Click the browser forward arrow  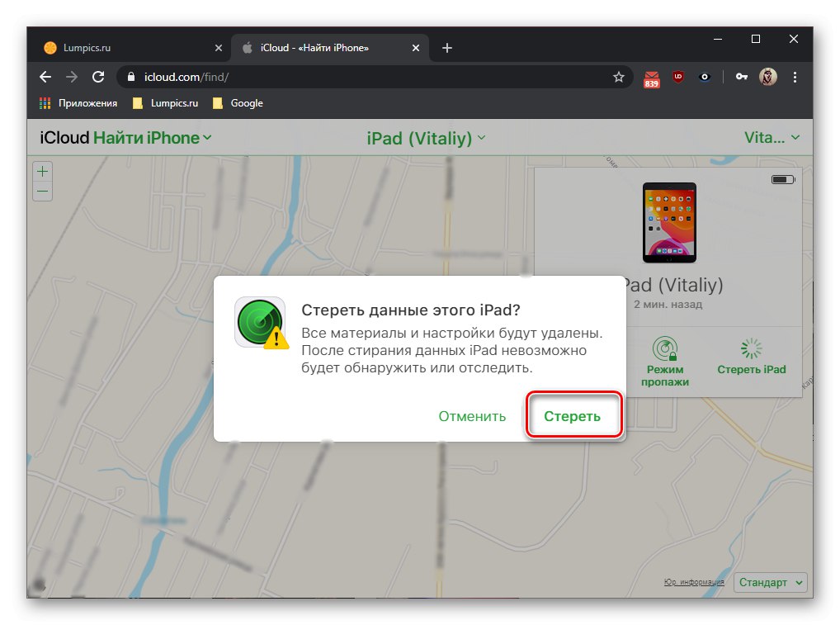72,77
